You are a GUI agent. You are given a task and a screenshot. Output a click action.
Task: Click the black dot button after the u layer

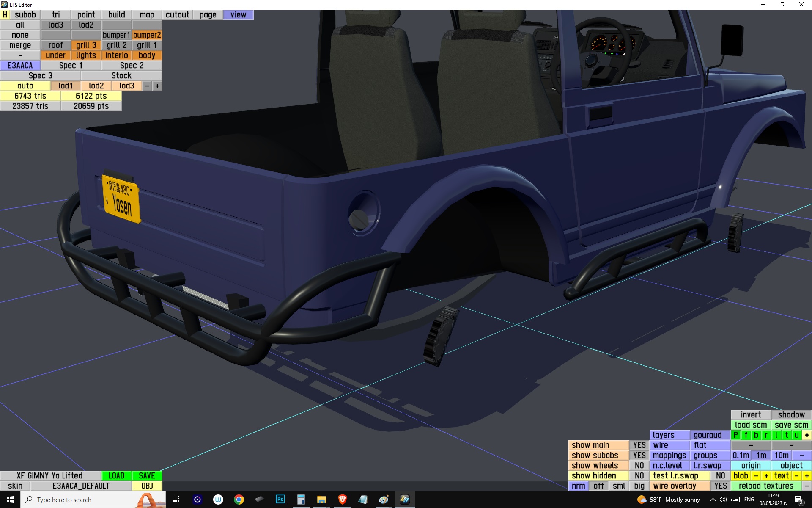(x=807, y=435)
